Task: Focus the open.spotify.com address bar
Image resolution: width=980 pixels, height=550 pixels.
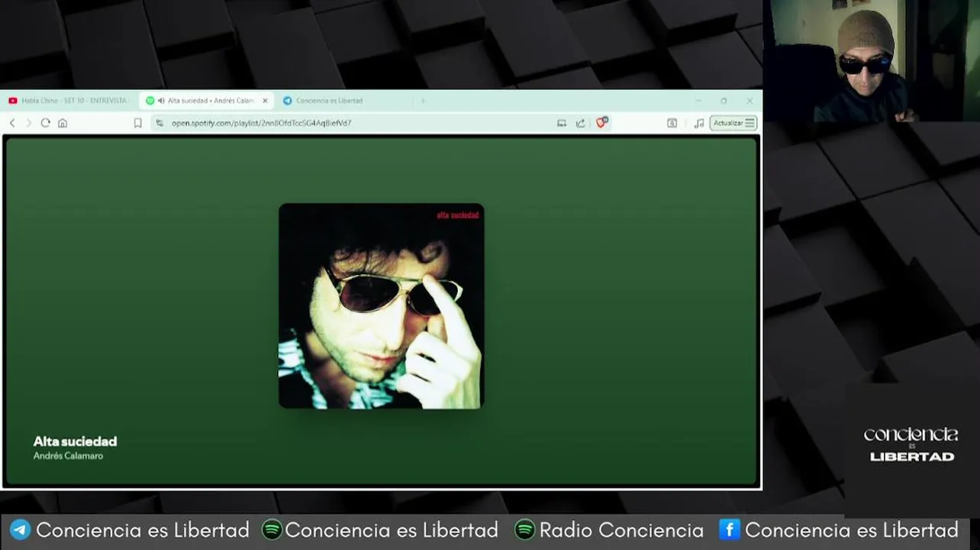Action: (x=382, y=123)
